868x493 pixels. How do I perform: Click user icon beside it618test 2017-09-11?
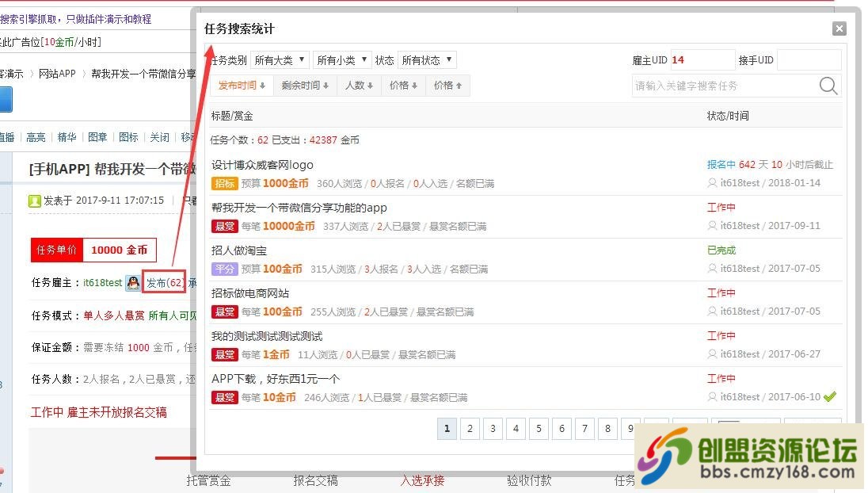[712, 225]
